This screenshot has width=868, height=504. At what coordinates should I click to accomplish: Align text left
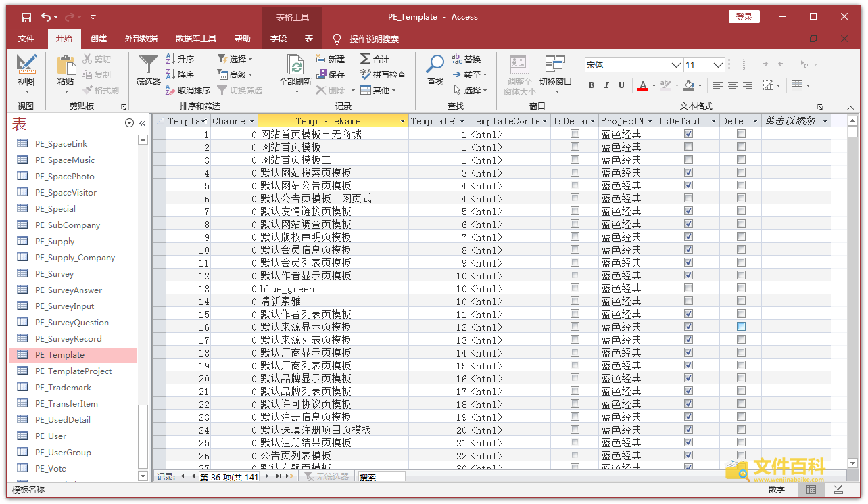coord(717,85)
